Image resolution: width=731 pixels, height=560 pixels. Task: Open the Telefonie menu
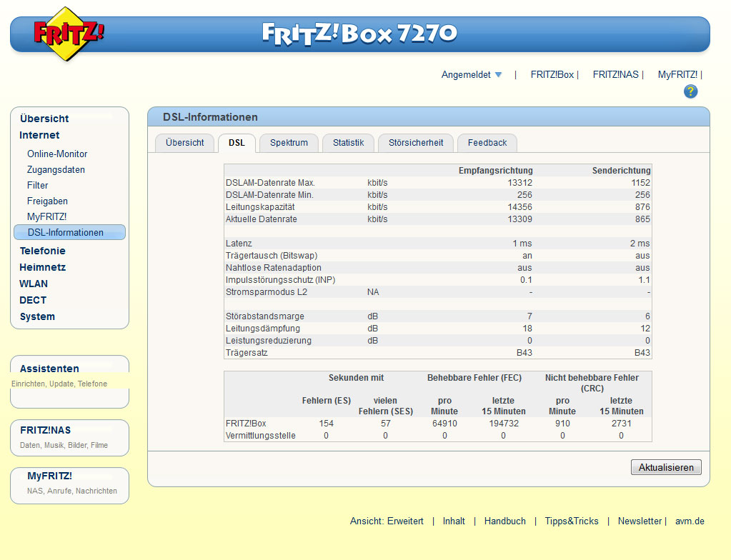(x=42, y=251)
